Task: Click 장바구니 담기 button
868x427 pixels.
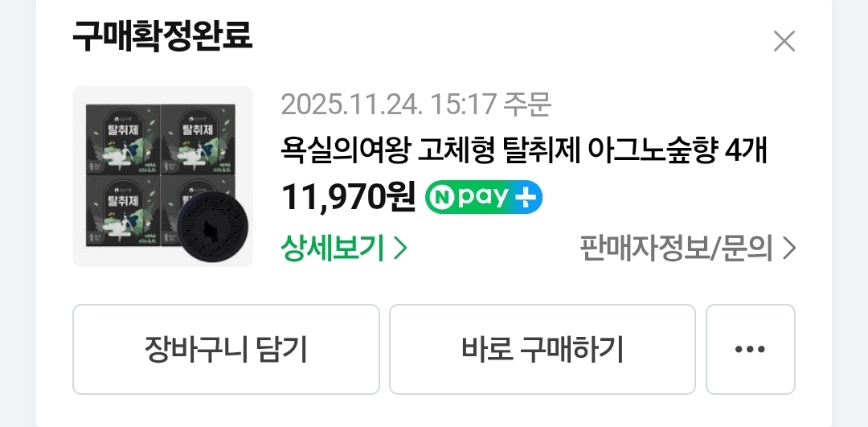Action: 226,349
